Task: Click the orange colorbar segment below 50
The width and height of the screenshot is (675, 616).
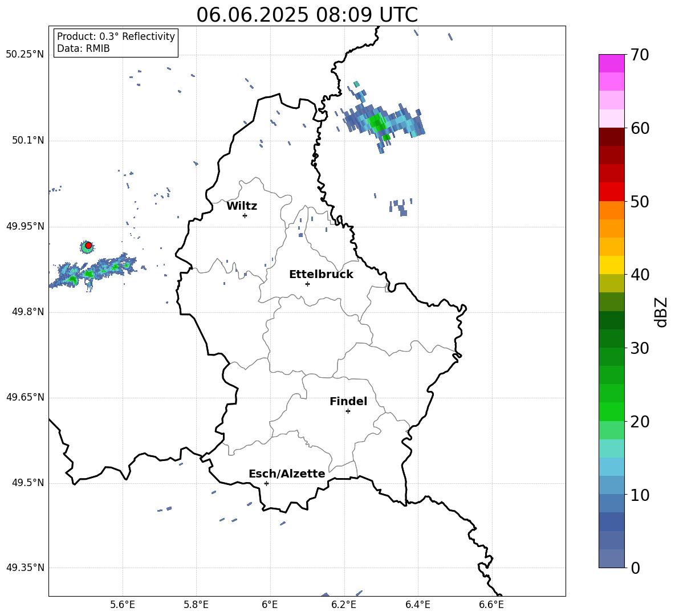Action: (611, 210)
